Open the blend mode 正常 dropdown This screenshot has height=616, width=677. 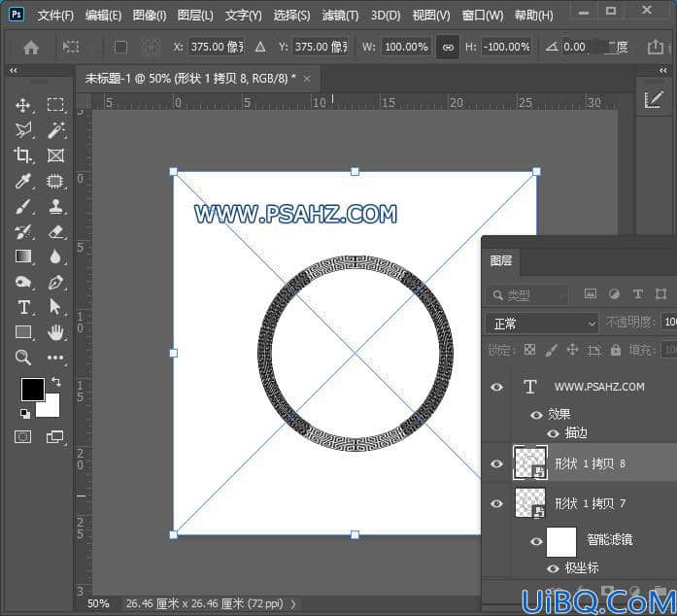pos(542,324)
